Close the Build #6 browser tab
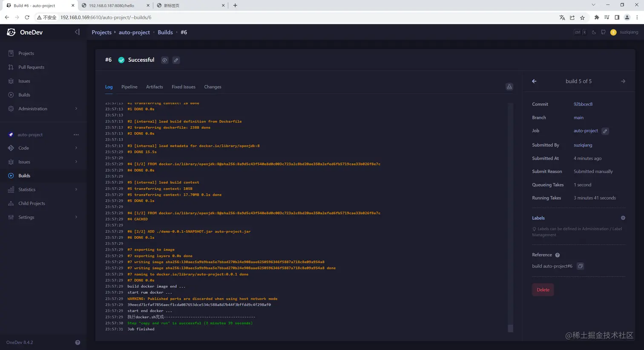The image size is (644, 350). pyautogui.click(x=73, y=6)
